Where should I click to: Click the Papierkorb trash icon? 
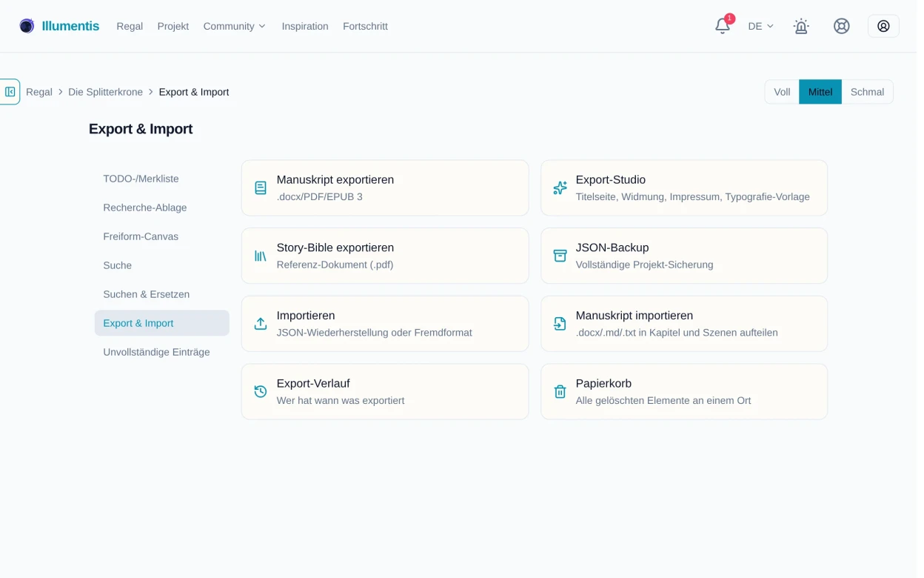click(x=560, y=391)
